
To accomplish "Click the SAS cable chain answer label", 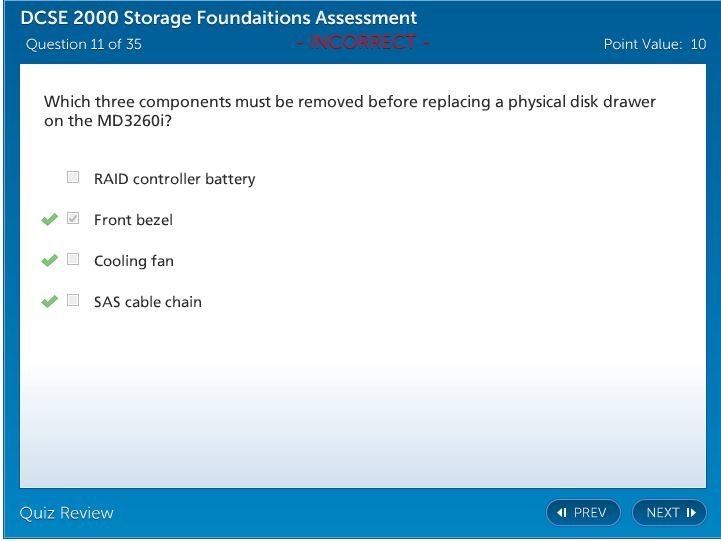I will click(x=148, y=302).
